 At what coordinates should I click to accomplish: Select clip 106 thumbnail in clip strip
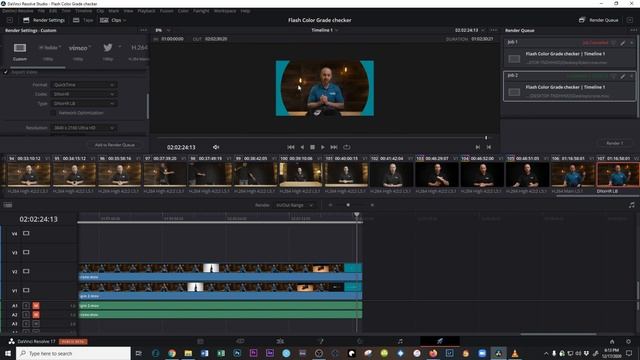(572, 174)
